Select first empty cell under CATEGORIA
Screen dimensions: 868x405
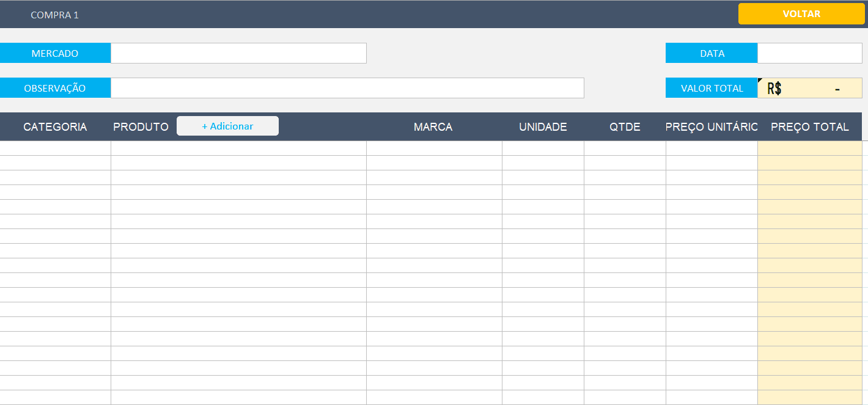55,148
